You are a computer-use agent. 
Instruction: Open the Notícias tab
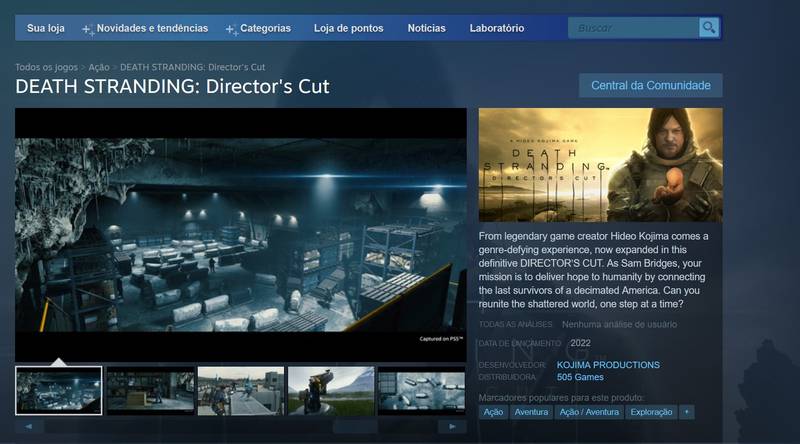coord(427,28)
